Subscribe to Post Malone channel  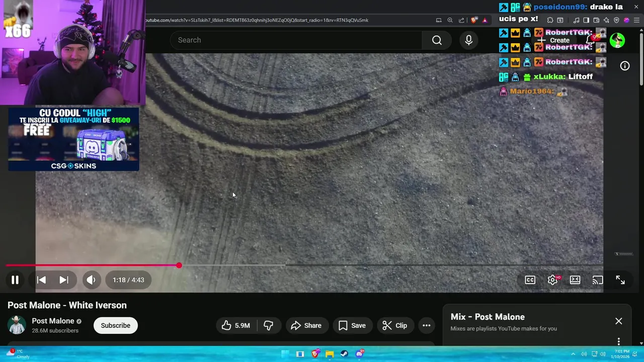pos(115,325)
